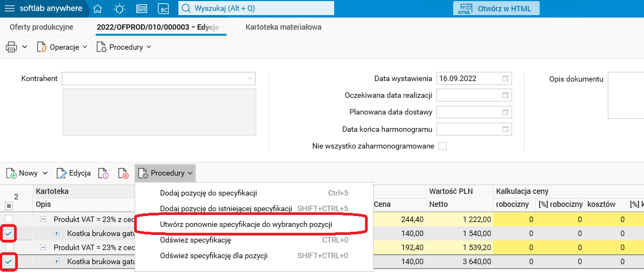Select the 1 539,20 Netto cell
The width and height of the screenshot is (644, 276).
pos(460,247)
